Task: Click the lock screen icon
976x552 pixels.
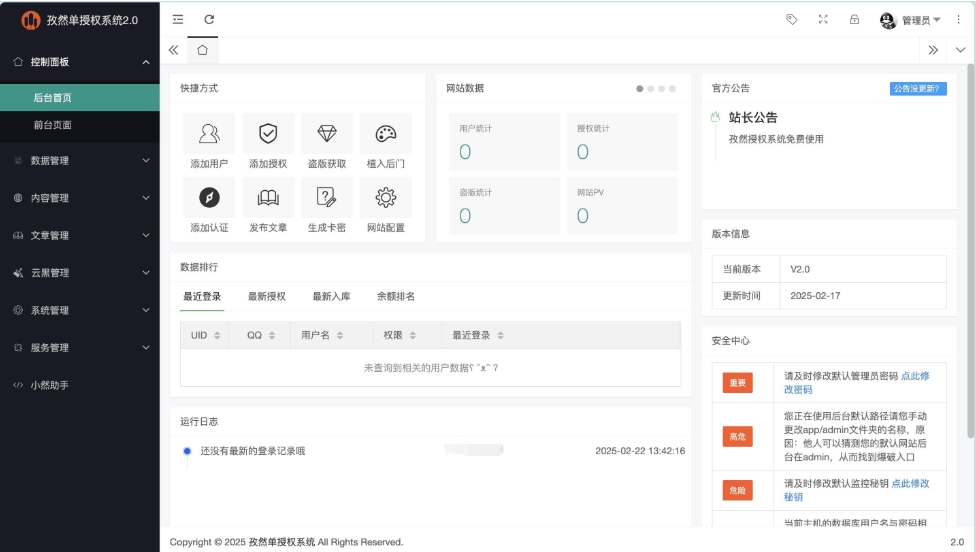Action: tap(855, 19)
